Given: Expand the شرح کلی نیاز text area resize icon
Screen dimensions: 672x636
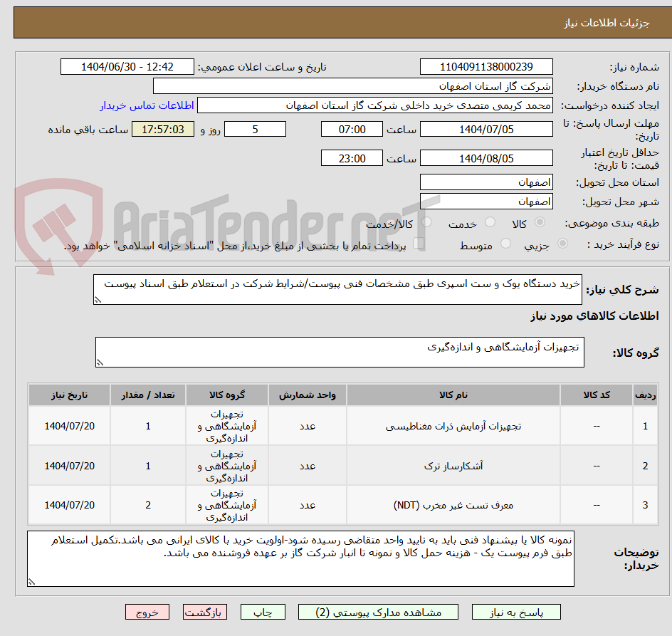Looking at the screenshot, I should point(100,298).
